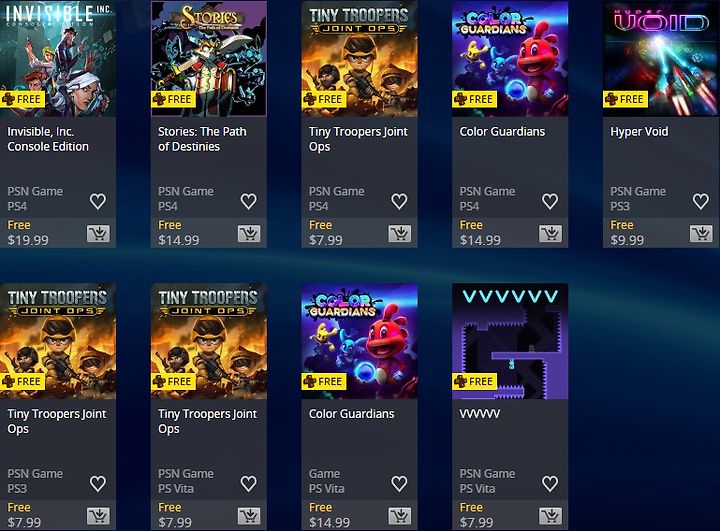Add Stories: The Path of Destinies to cart

[x=249, y=234]
